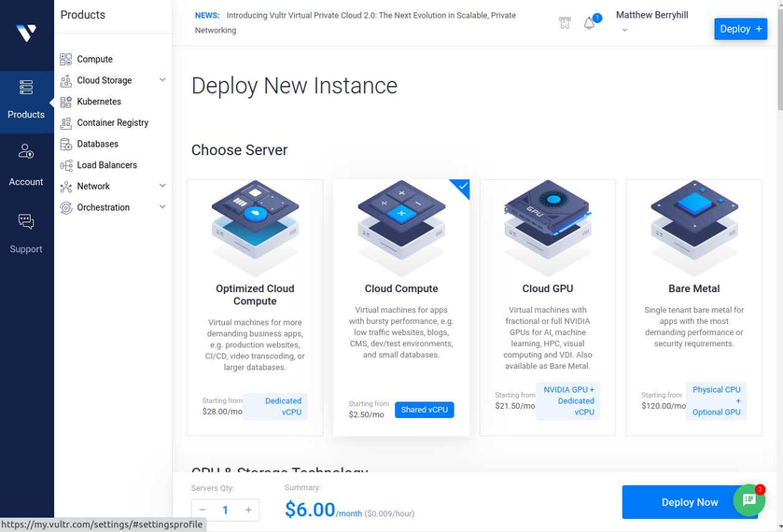Click the Optimized Cloud Compute title
The width and height of the screenshot is (783, 532).
click(x=255, y=295)
